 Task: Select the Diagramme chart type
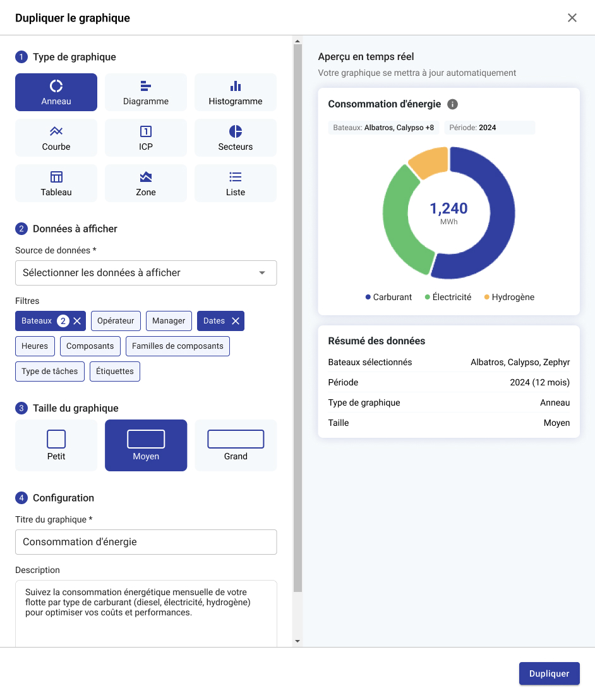146,92
